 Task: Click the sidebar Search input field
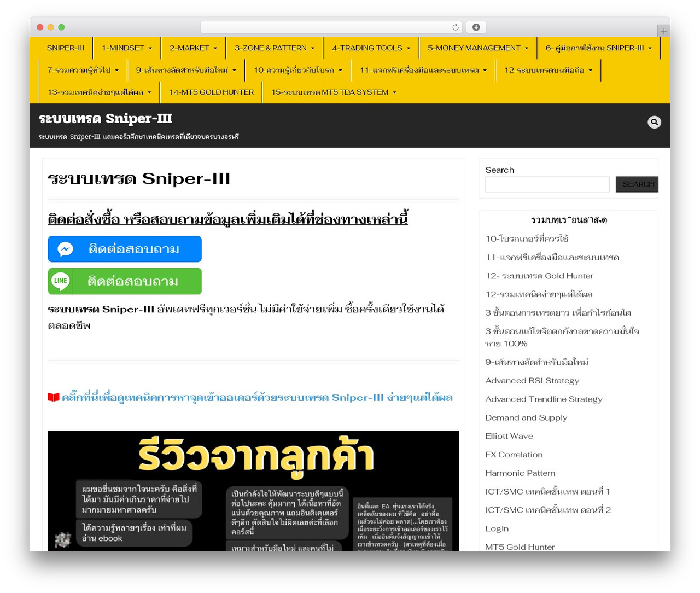click(x=547, y=184)
